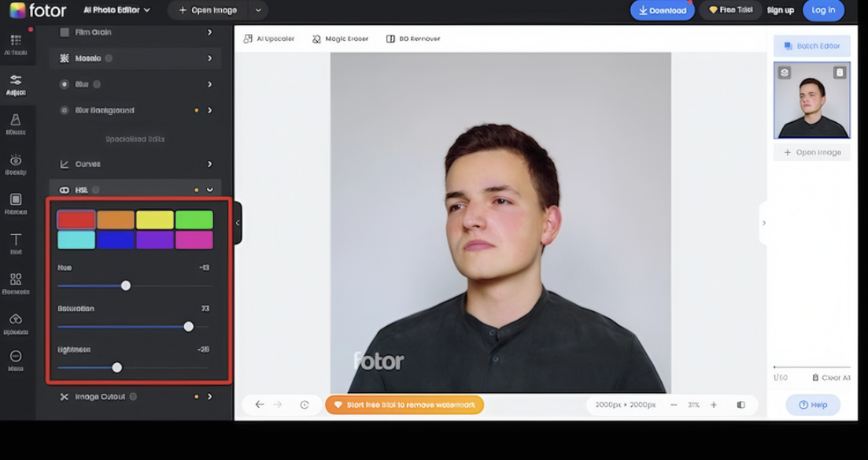This screenshot has height=460, width=868.
Task: Expand the Curves settings
Action: pos(209,164)
